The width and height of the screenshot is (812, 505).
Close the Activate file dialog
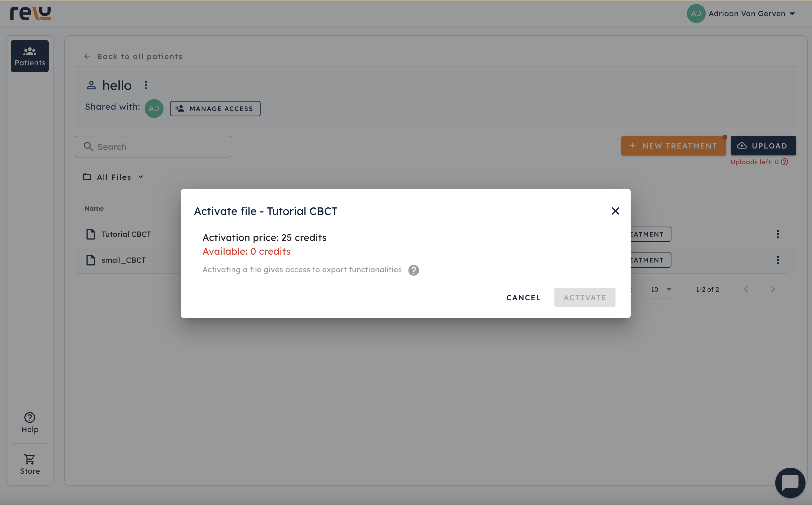[x=615, y=211]
